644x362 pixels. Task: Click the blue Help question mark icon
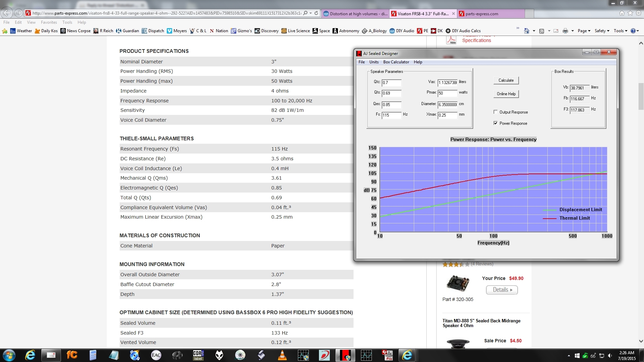(633, 31)
